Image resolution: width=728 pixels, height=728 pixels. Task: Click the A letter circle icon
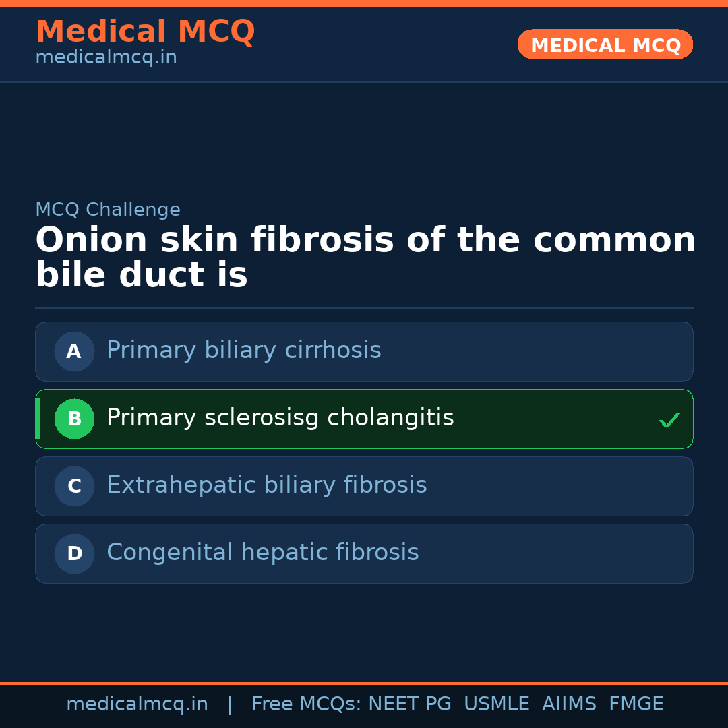point(74,351)
